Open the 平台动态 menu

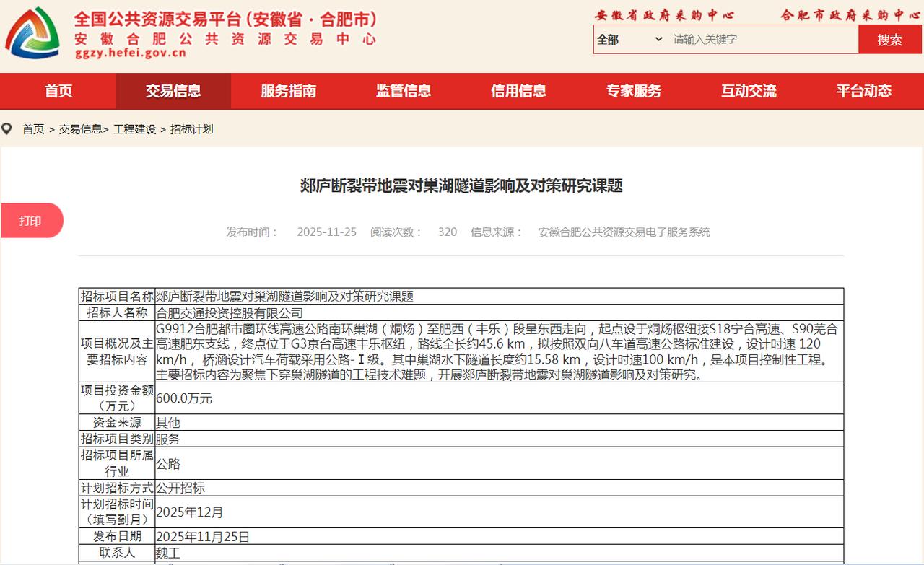click(x=865, y=91)
